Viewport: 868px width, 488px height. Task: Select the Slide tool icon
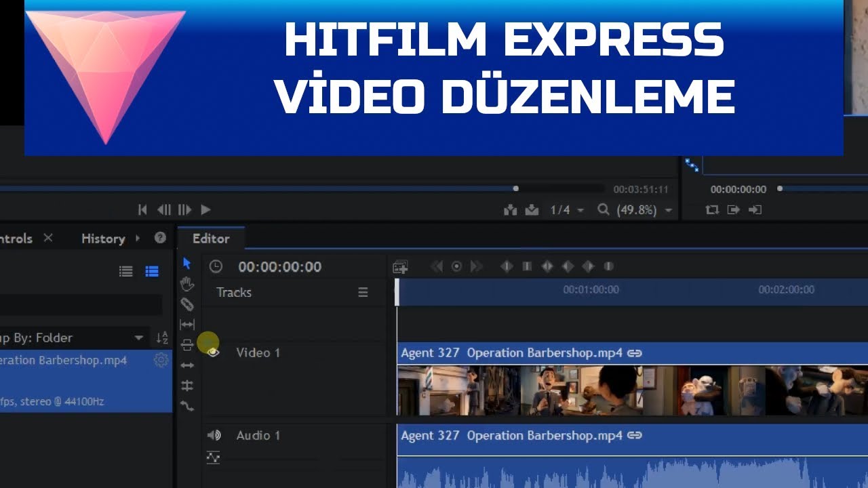[x=187, y=345]
